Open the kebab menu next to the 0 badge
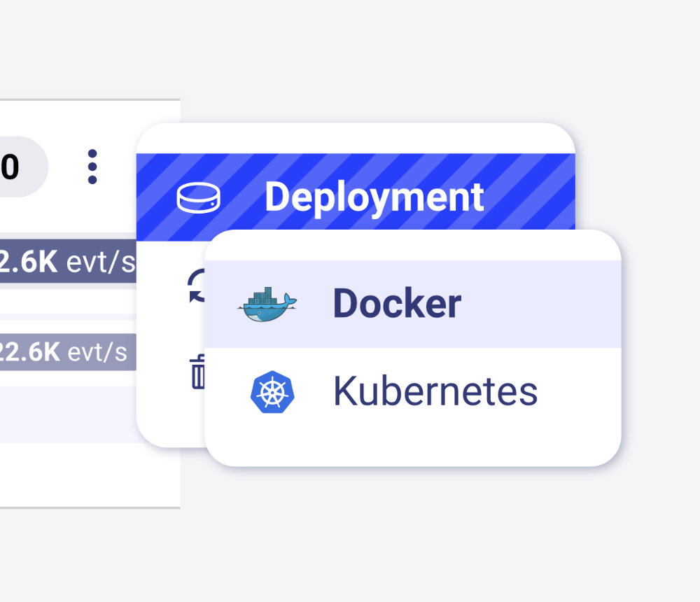The height and width of the screenshot is (602, 700). point(92,167)
